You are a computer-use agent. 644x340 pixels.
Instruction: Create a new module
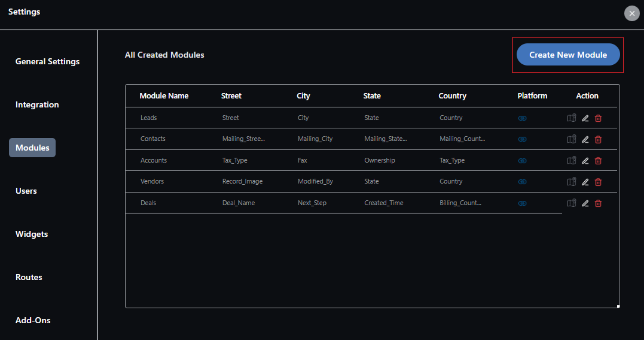[568, 55]
